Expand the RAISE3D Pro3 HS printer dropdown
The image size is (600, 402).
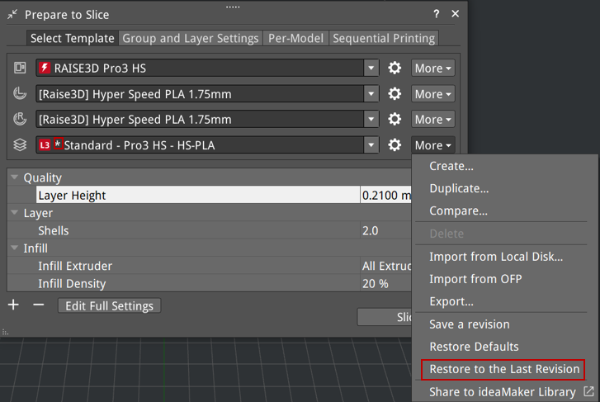[371, 68]
